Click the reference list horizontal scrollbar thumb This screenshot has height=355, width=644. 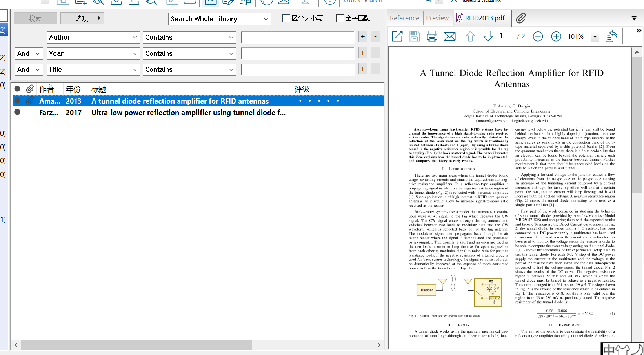pyautogui.click(x=136, y=345)
